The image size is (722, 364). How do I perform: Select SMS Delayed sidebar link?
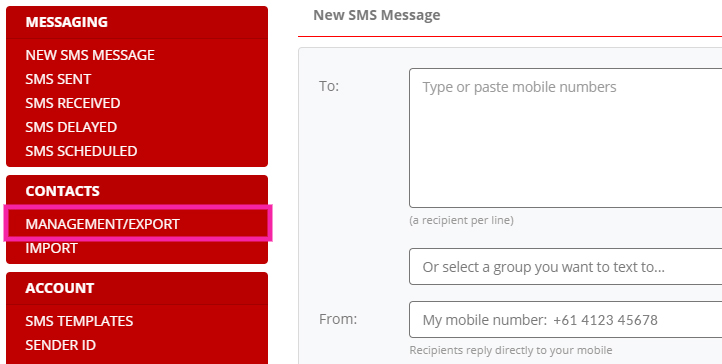tap(71, 127)
